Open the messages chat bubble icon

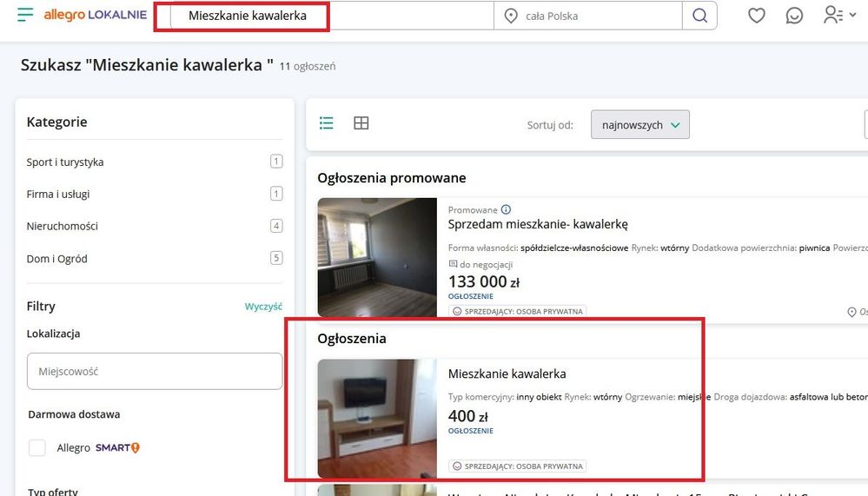(x=794, y=16)
